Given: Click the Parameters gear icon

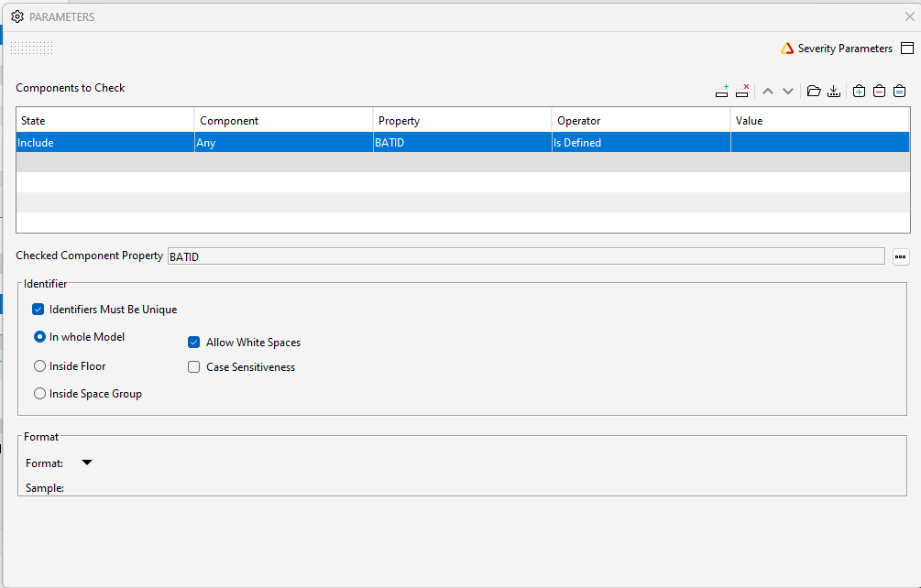Looking at the screenshot, I should coord(17,16).
